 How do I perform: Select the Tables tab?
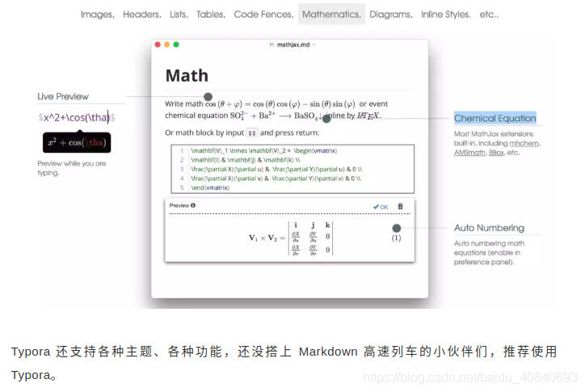tap(211, 15)
